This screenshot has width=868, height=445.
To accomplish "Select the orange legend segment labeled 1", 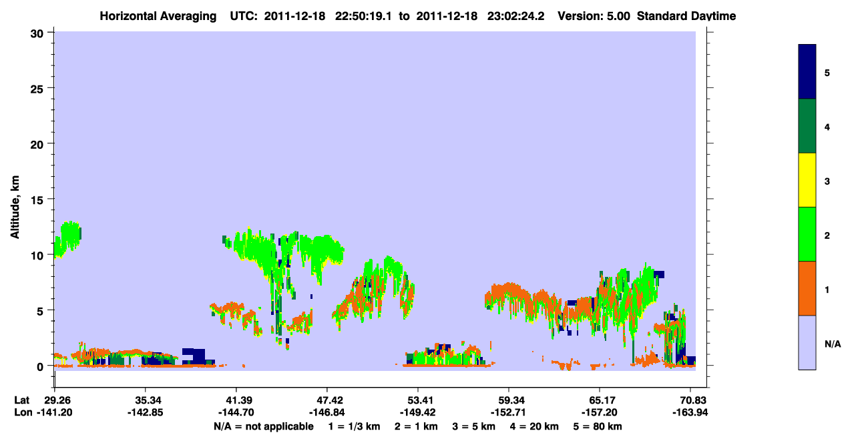I will [807, 288].
